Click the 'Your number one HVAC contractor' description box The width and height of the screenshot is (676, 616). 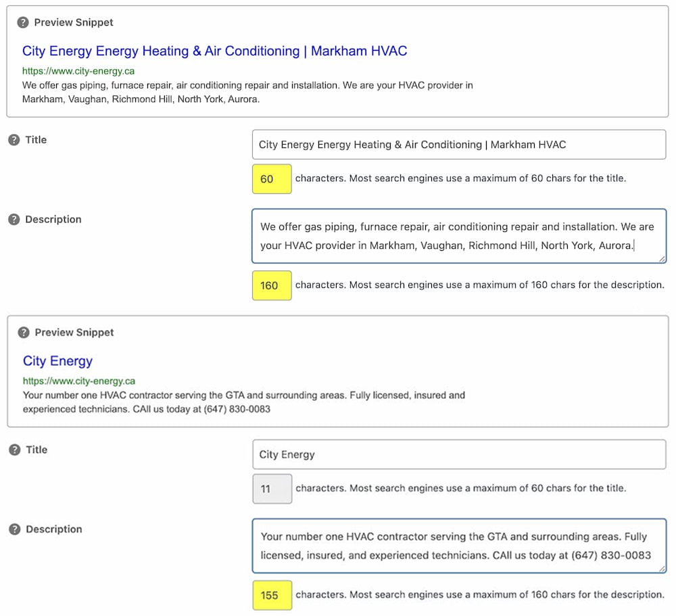point(458,546)
